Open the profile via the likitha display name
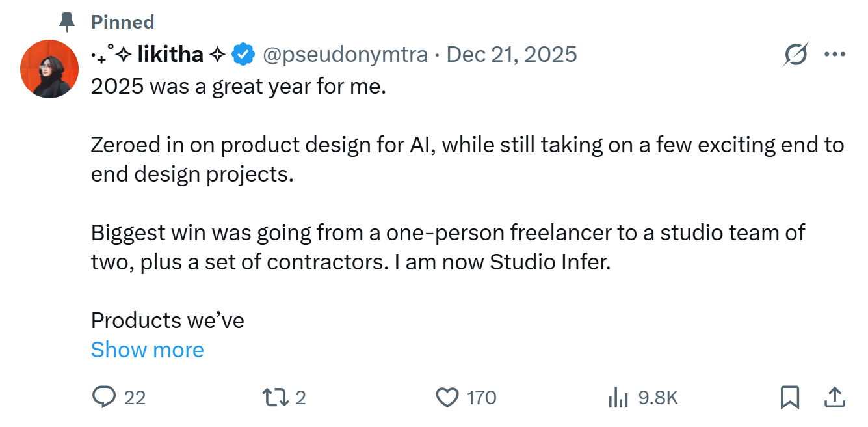 click(x=170, y=55)
